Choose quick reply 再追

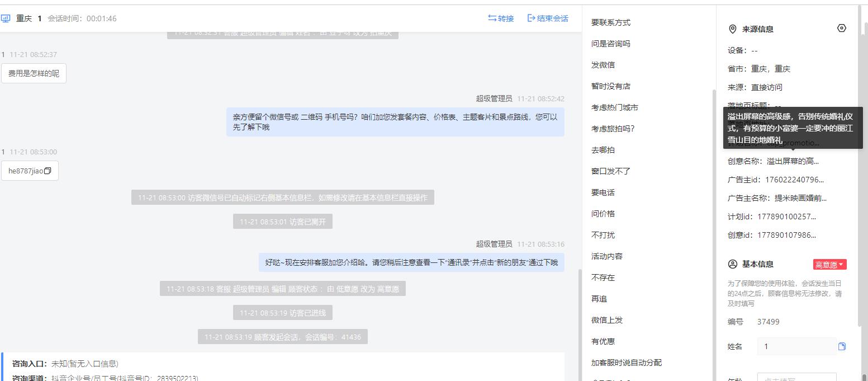point(599,299)
